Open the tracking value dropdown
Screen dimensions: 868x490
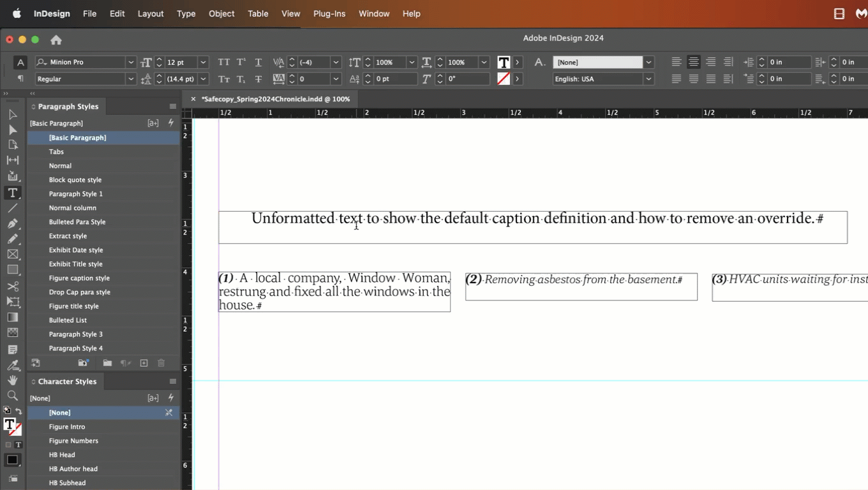coord(336,79)
